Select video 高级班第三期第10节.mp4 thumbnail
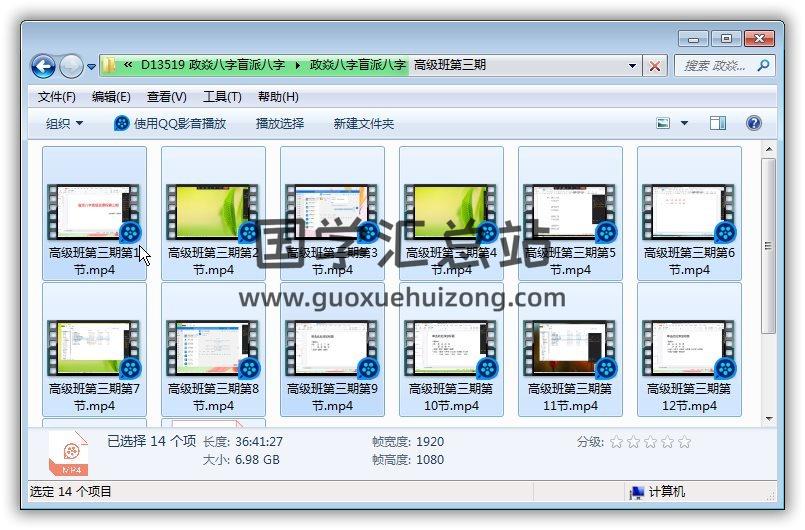The image size is (805, 530). pos(451,349)
